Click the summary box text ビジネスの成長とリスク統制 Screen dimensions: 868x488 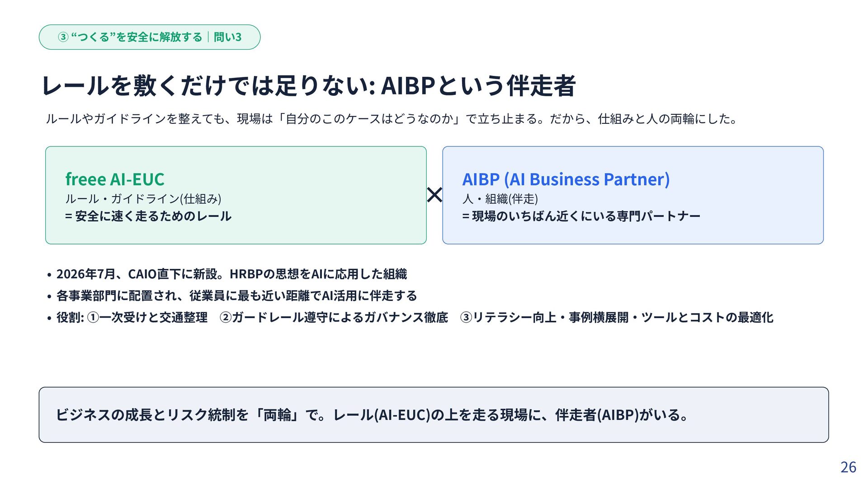click(372, 415)
